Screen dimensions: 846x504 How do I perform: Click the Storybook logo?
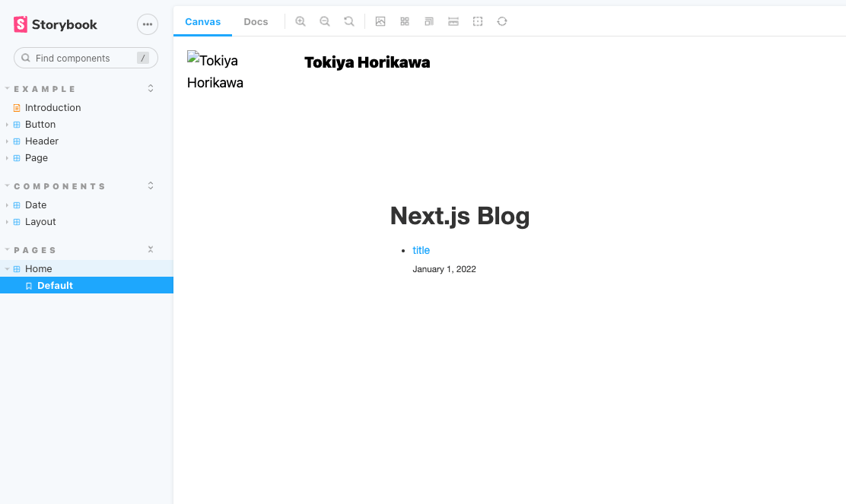coord(55,24)
